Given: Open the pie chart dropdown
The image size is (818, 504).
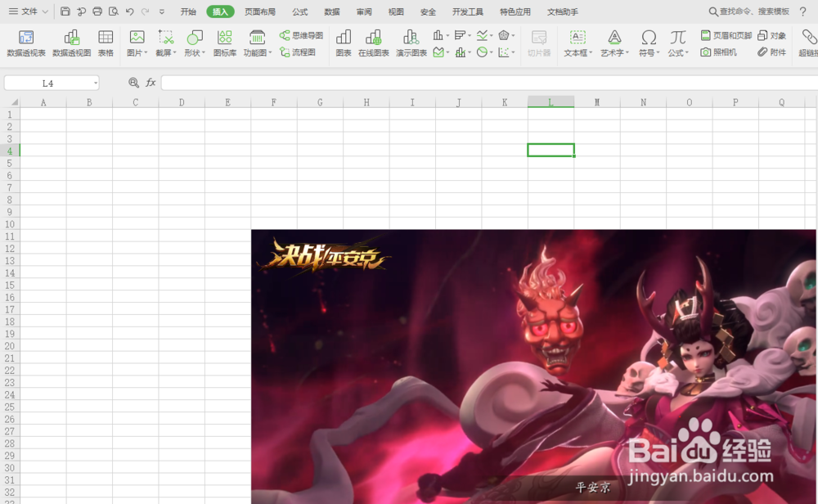Looking at the screenshot, I should click(484, 52).
